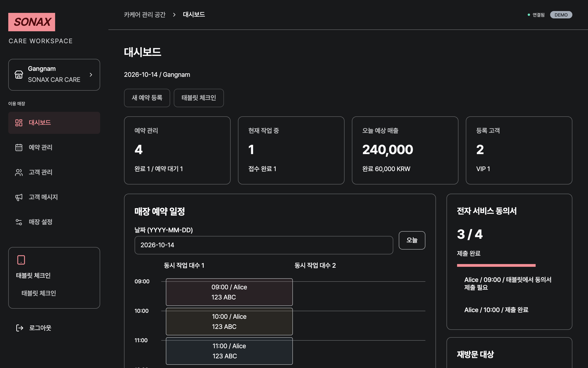Click 'Alice / 09:00 / 태블릿에서 동의서 제출 필요'
This screenshot has height=368, width=588.
pyautogui.click(x=508, y=284)
